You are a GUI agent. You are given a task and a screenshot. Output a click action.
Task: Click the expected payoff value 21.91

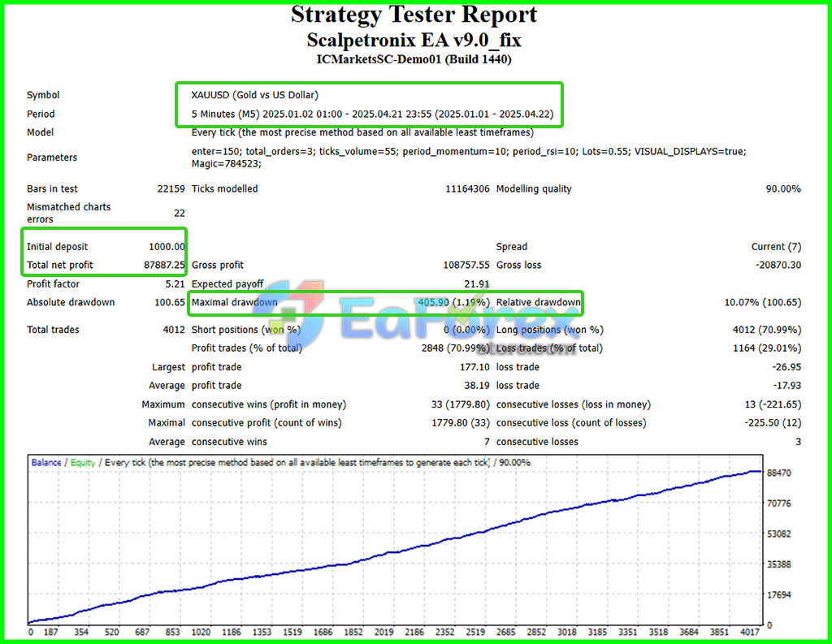coord(476,284)
